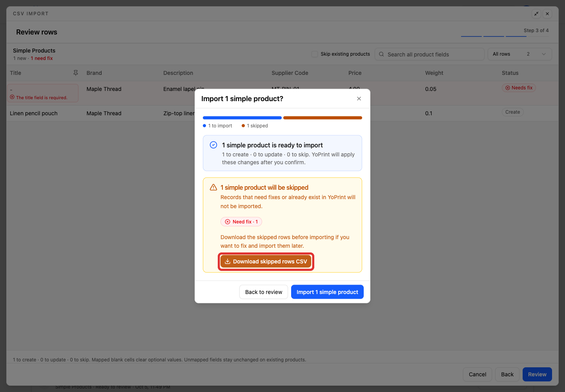Click the Download skipped rows CSV button
The image size is (565, 392).
tap(266, 261)
